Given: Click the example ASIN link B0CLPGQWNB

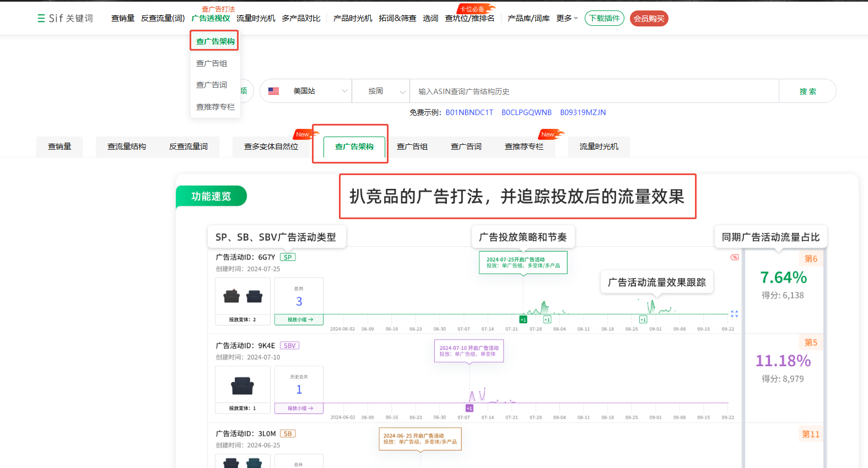Looking at the screenshot, I should pos(526,112).
